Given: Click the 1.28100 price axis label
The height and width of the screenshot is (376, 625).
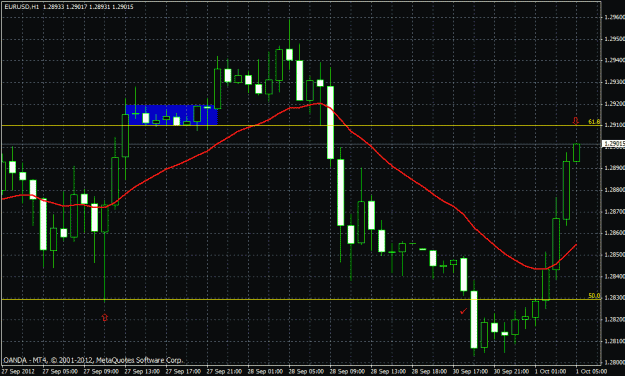Looking at the screenshot, I should pos(614,341).
